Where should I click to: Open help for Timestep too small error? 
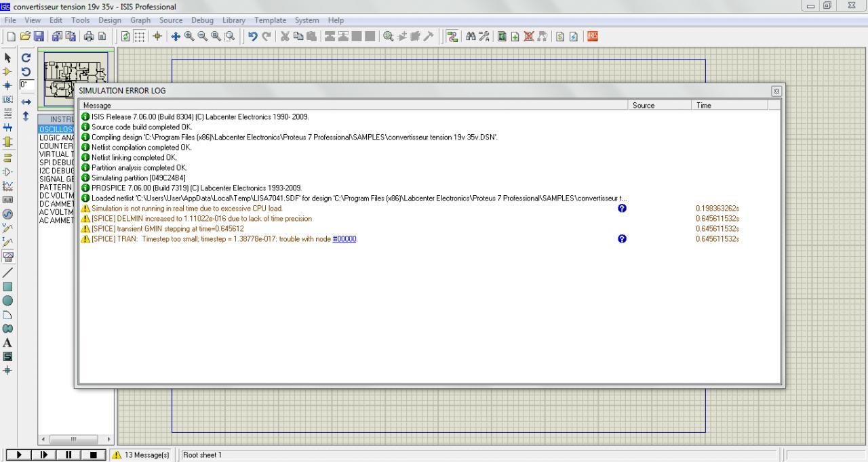pyautogui.click(x=622, y=239)
